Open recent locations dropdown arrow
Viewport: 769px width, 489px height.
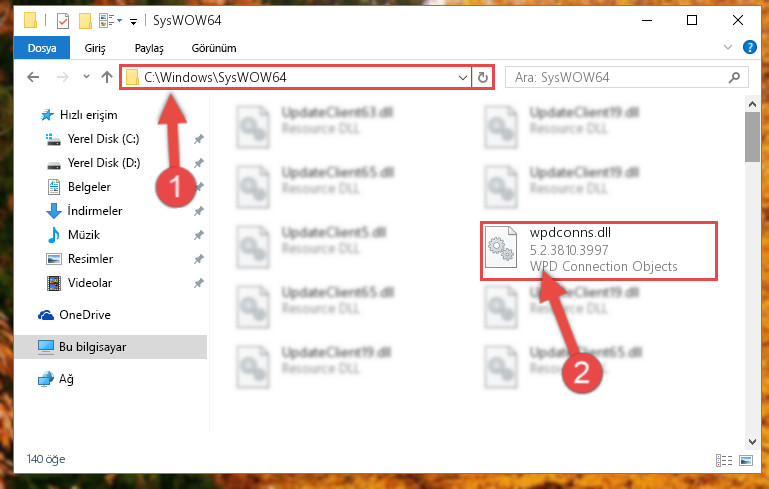86,77
